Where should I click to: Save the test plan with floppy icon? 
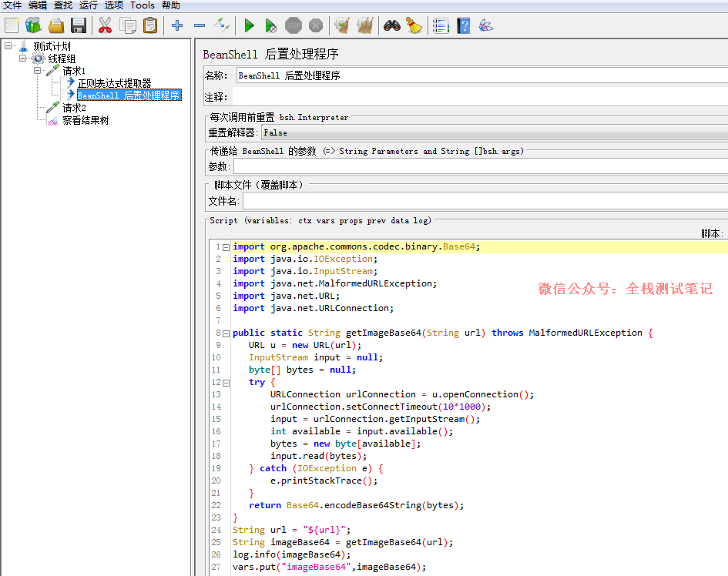pyautogui.click(x=79, y=25)
